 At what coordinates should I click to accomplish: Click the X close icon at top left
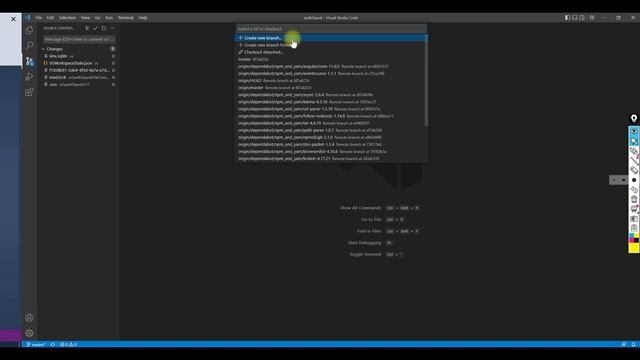click(13, 19)
